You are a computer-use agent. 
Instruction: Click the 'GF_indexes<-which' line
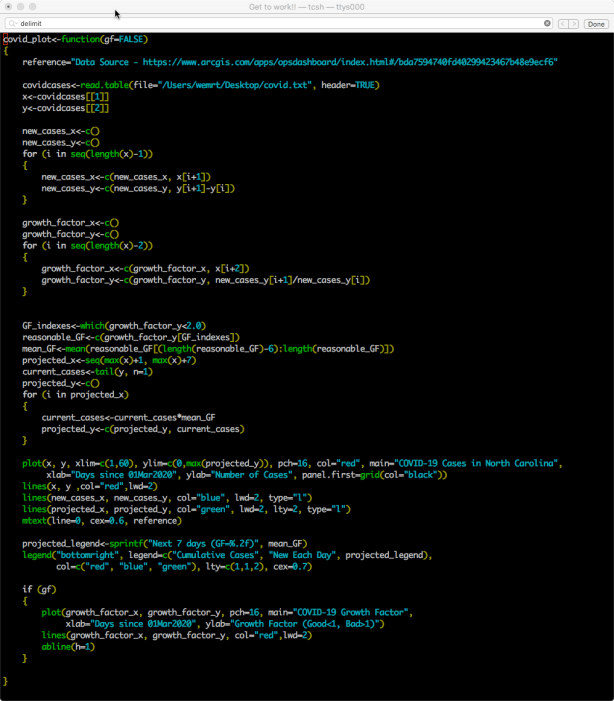(x=114, y=326)
